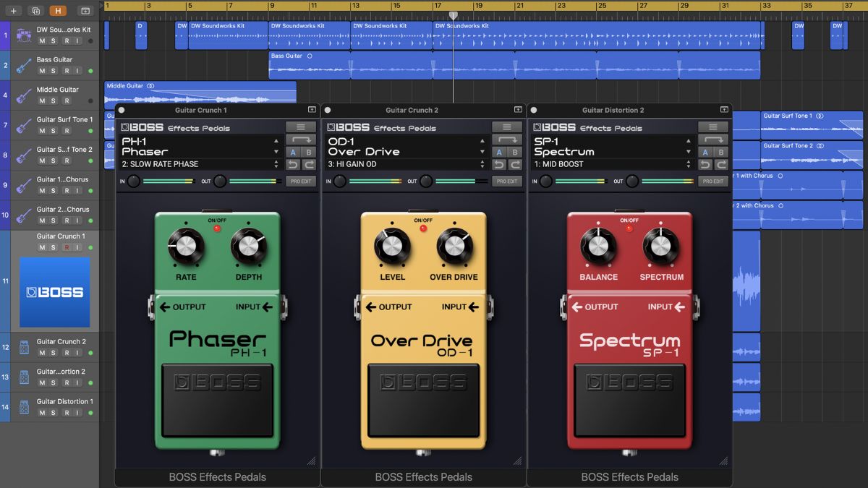
Task: Mute the DW Soundworks Kit track
Action: (42, 40)
